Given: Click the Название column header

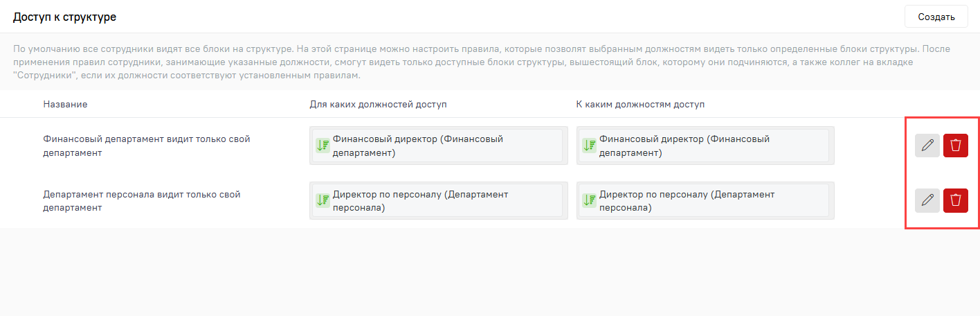Looking at the screenshot, I should coord(65,104).
